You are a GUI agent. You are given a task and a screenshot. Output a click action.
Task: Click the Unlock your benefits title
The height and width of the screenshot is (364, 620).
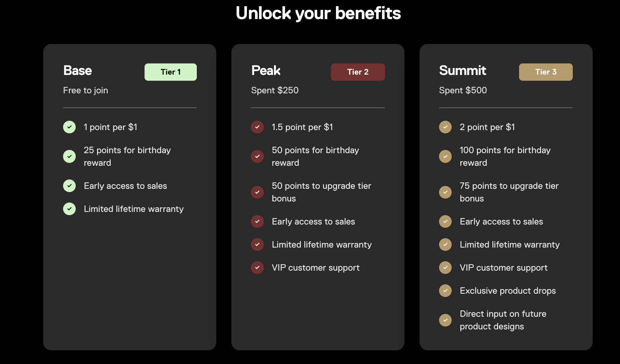[318, 13]
